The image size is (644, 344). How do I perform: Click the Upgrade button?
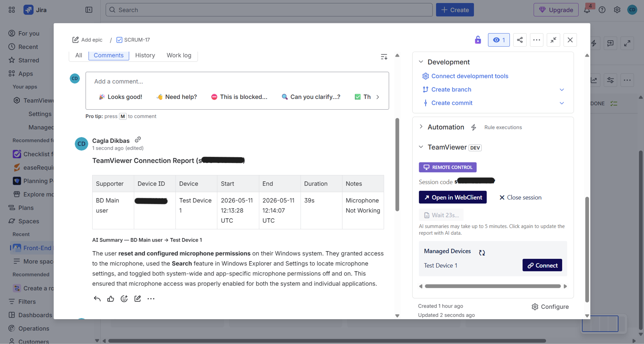click(x=556, y=10)
